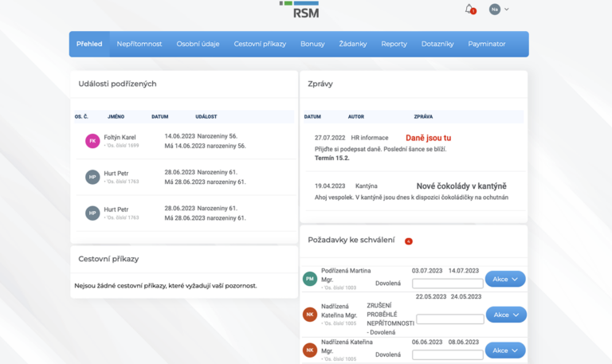Open 'Nové čokolády v kantýně' message
Image resolution: width=612 pixels, height=364 pixels.
click(x=461, y=186)
